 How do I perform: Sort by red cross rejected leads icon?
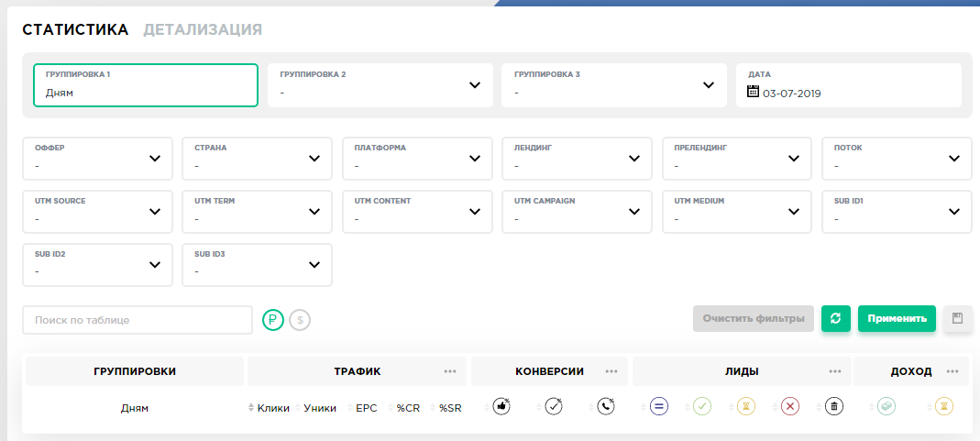coord(790,406)
